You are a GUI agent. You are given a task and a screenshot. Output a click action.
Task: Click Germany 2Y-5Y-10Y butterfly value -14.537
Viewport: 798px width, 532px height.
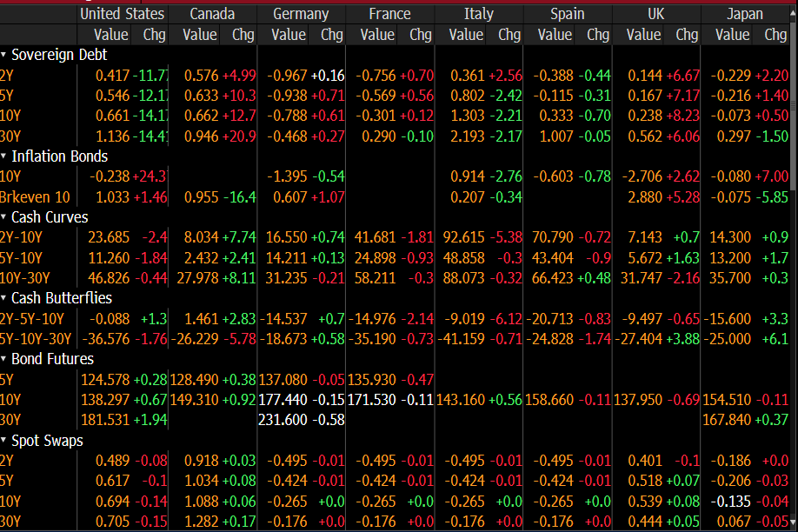pos(283,319)
